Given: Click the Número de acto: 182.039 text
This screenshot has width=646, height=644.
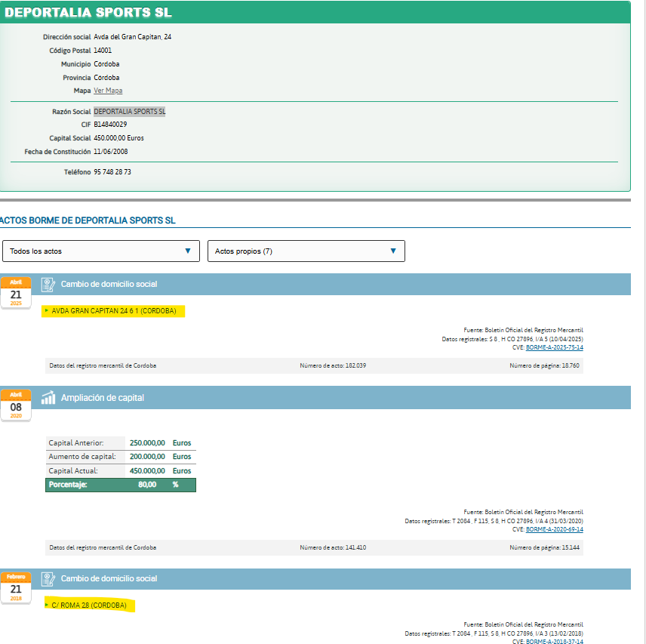Looking at the screenshot, I should coord(333,365).
